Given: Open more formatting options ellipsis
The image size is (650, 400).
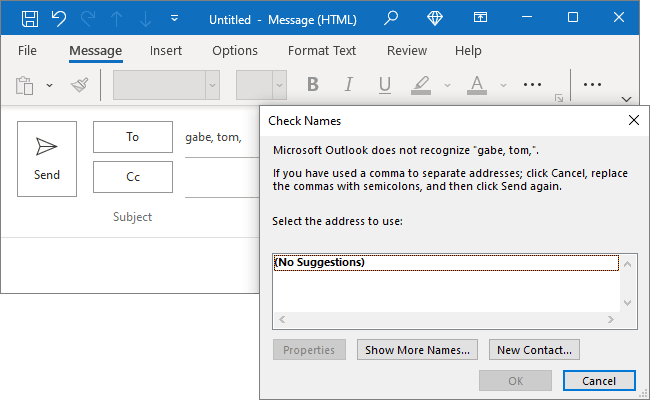Looking at the screenshot, I should pyautogui.click(x=532, y=85).
